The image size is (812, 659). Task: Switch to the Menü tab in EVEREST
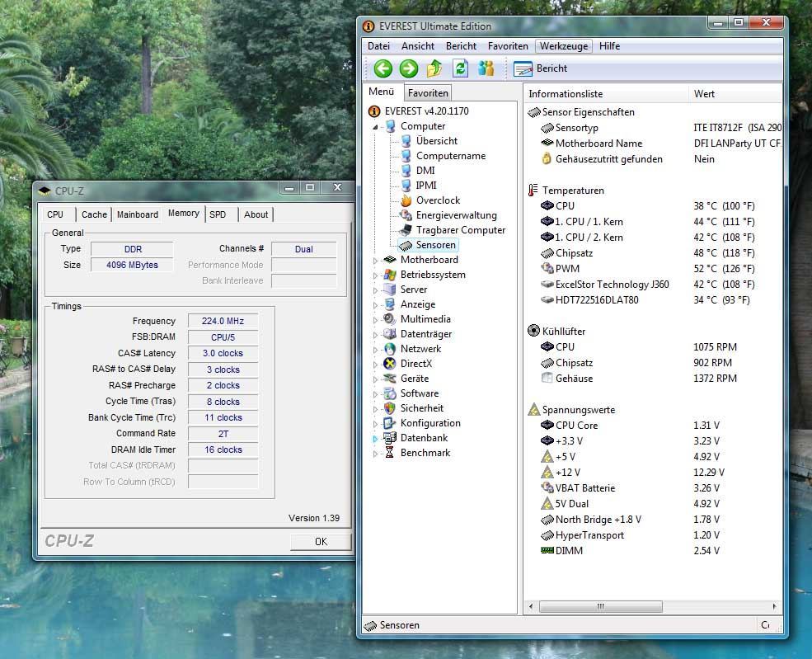coord(382,92)
